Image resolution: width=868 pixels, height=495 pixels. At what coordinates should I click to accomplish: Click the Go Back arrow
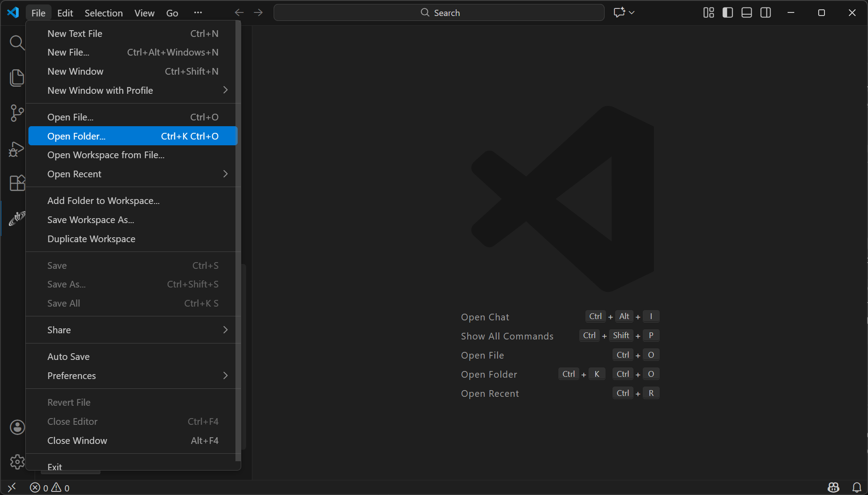click(x=239, y=12)
